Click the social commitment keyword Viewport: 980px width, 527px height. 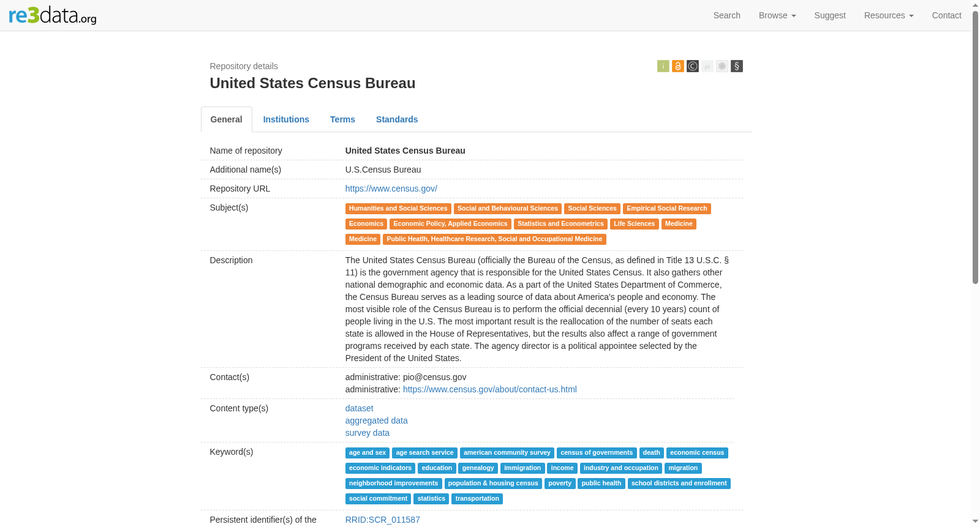[x=378, y=499]
